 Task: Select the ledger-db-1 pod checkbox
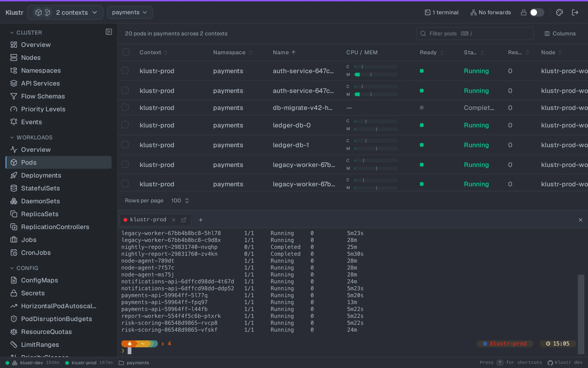(125, 145)
